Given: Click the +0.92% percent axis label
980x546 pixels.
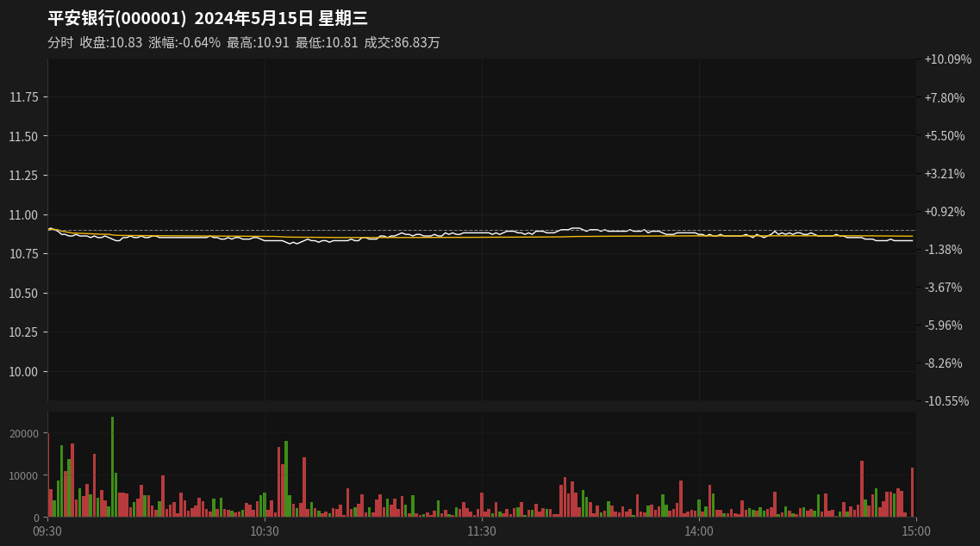Looking at the screenshot, I should (945, 212).
